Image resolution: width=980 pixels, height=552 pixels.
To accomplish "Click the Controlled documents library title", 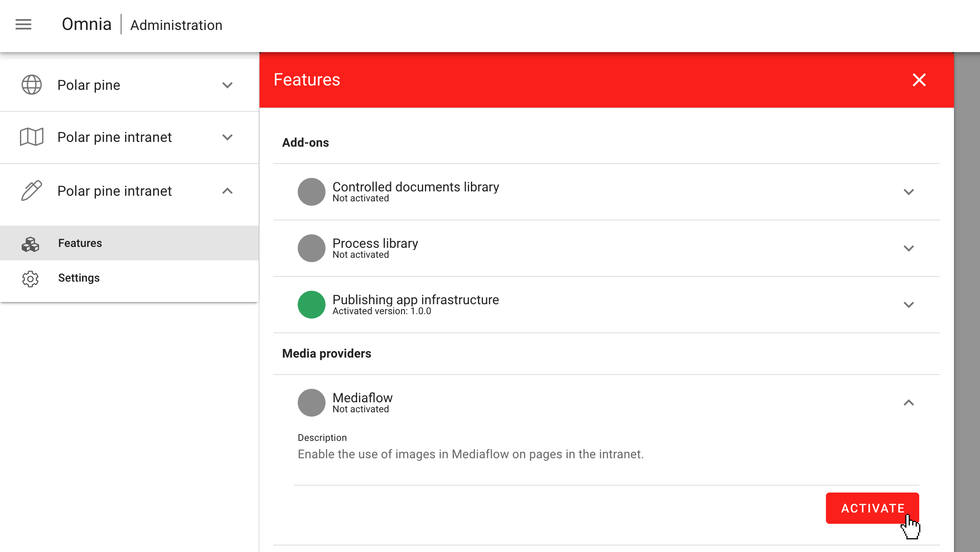I will (x=416, y=187).
